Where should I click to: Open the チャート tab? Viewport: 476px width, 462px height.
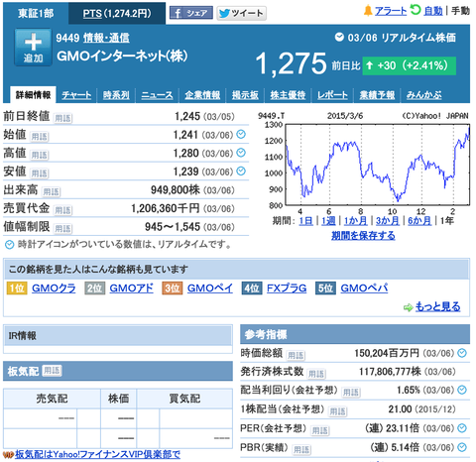point(76,95)
